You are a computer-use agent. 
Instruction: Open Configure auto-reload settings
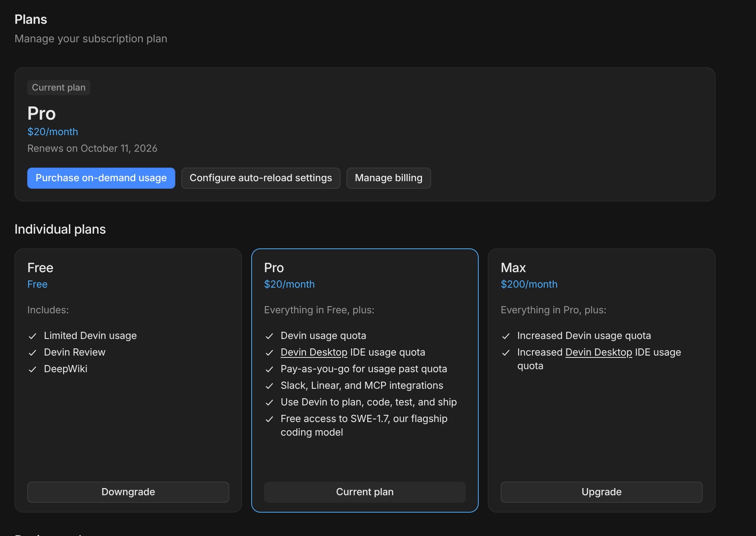pos(261,178)
